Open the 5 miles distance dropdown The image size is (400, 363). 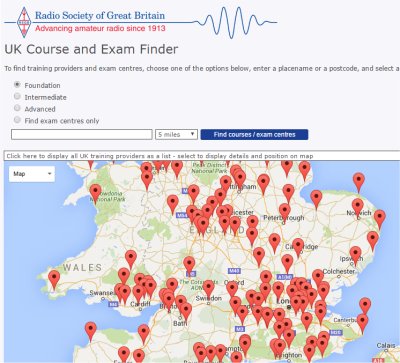click(176, 134)
